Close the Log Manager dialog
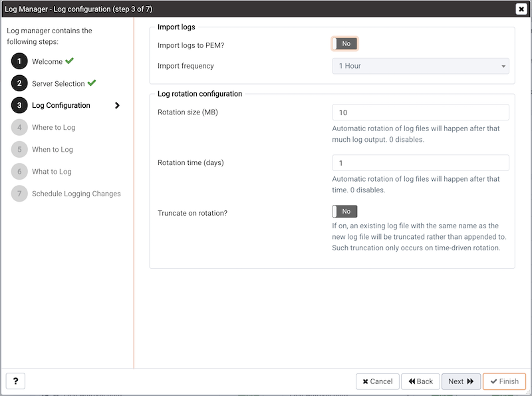This screenshot has height=396, width=532. click(x=521, y=9)
